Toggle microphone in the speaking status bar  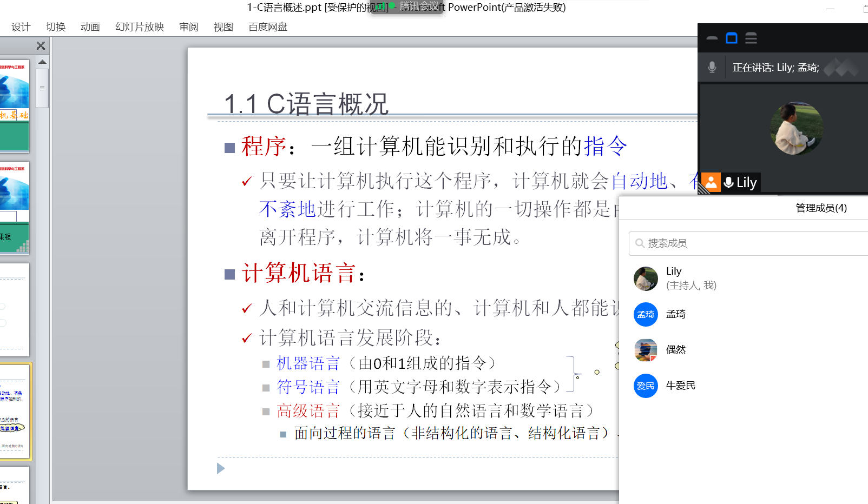pos(712,68)
